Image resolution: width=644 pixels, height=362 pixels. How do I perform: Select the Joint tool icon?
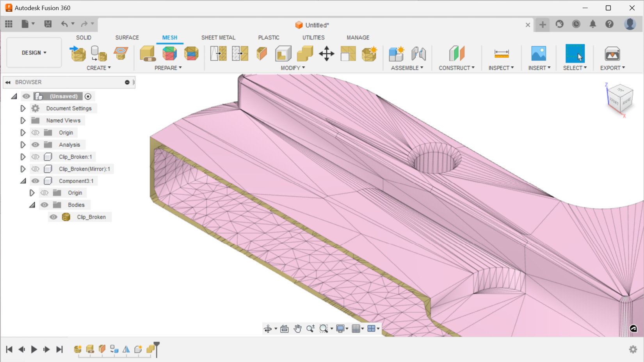click(418, 53)
